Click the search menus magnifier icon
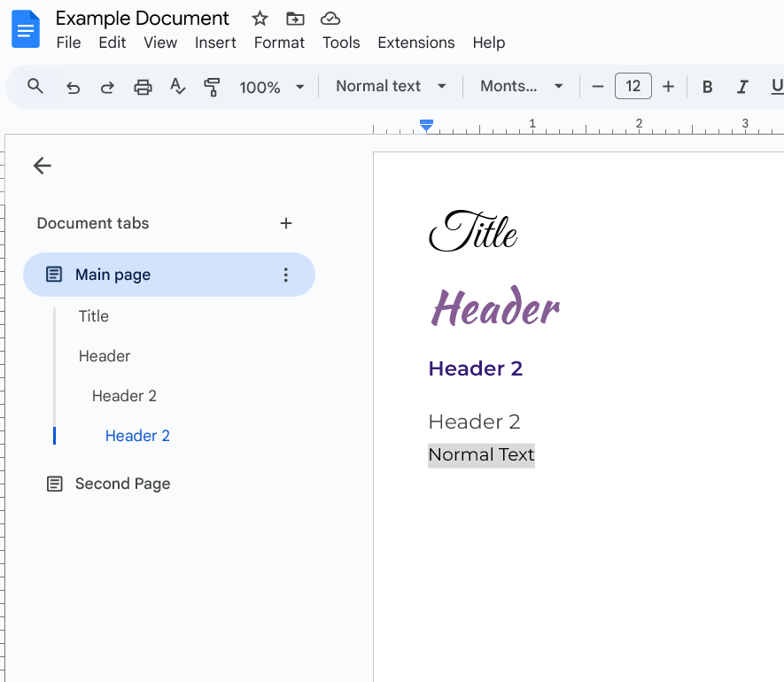Viewport: 784px width, 682px height. click(x=35, y=86)
